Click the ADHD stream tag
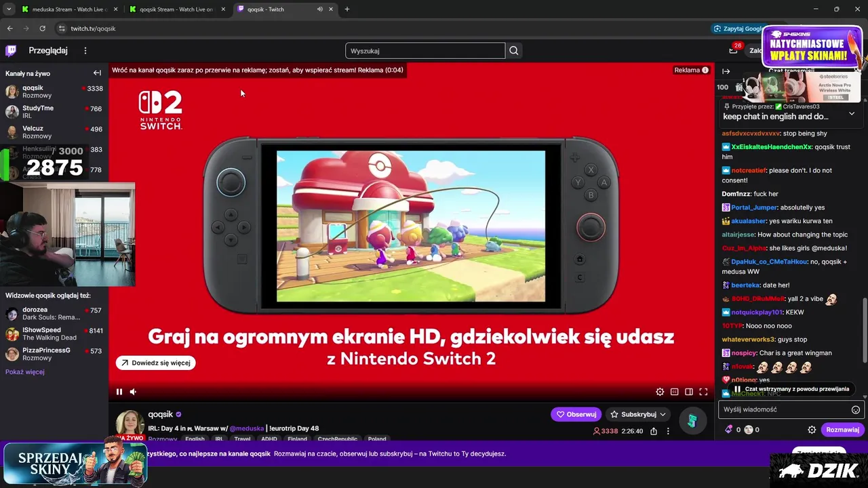 point(269,439)
